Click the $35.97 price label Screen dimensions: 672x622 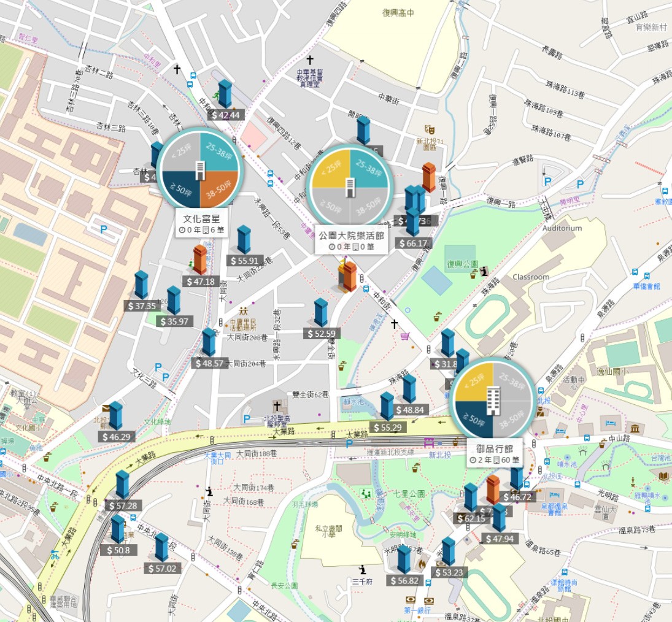[174, 321]
